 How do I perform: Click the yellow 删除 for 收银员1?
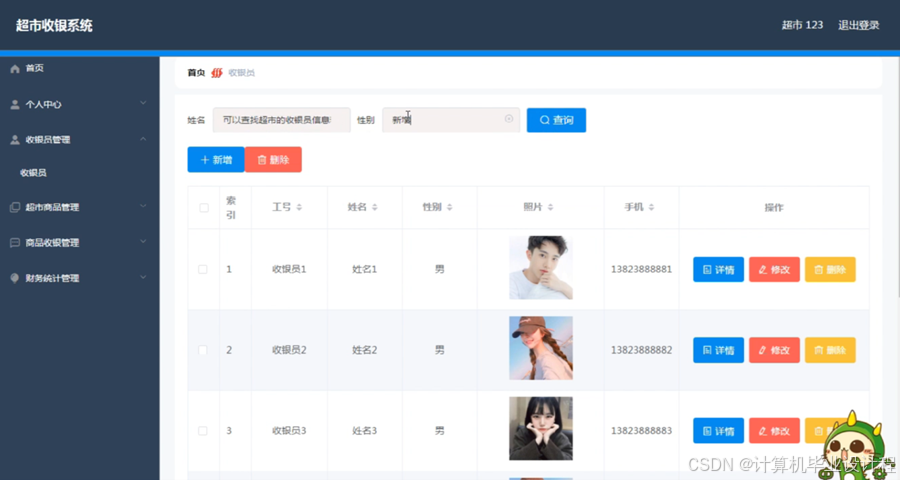(830, 269)
